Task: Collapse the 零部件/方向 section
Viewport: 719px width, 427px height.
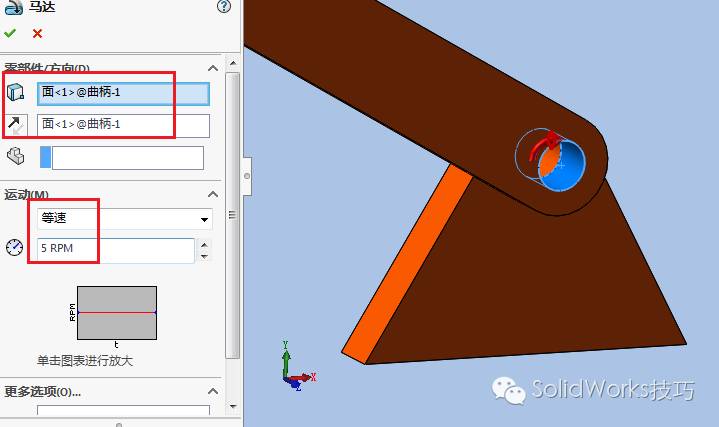Action: (212, 68)
